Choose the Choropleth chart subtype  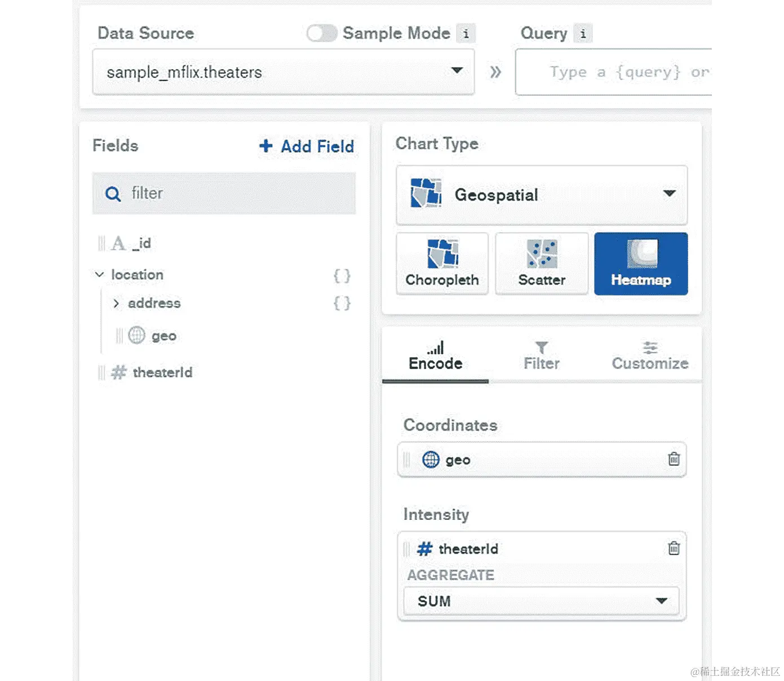point(442,263)
